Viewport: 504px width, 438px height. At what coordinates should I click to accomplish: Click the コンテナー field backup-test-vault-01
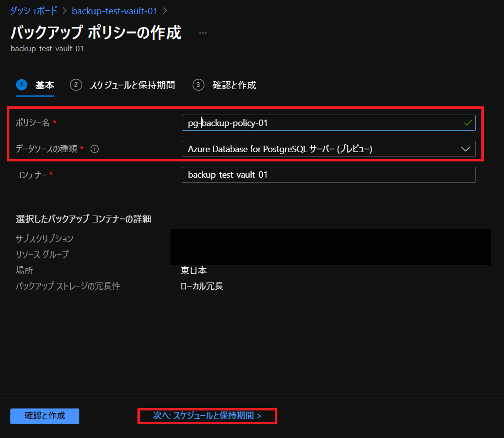coord(329,175)
